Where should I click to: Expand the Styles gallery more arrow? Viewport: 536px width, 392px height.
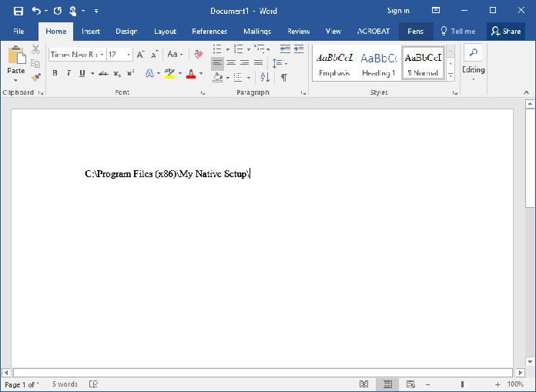[x=451, y=75]
